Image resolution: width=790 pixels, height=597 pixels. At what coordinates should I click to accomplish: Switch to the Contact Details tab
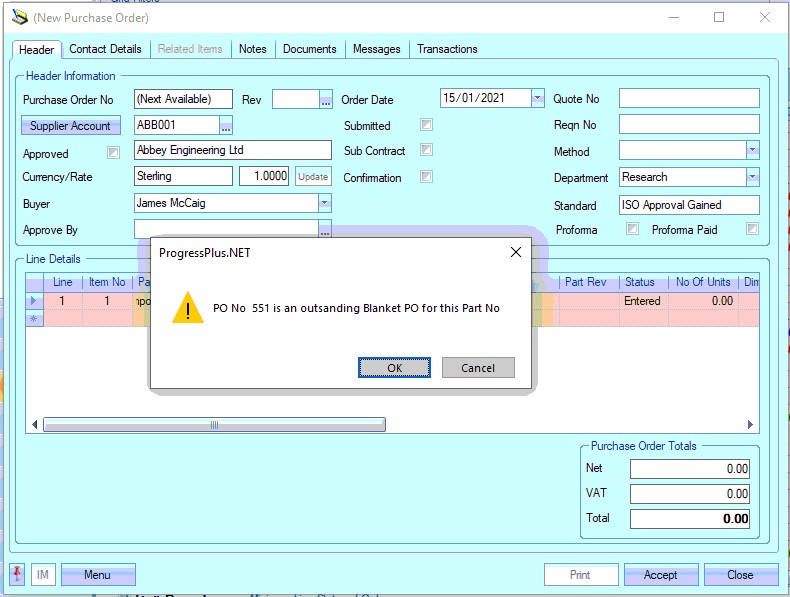click(x=105, y=49)
